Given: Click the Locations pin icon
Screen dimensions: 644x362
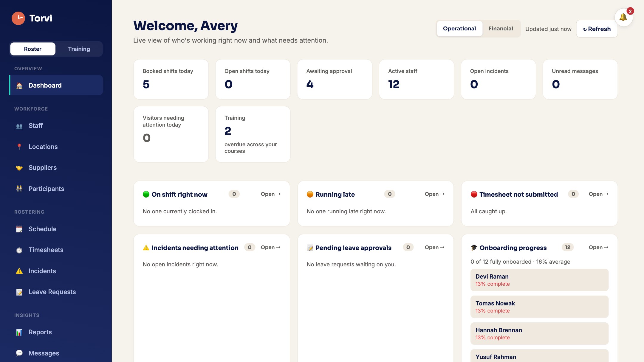Looking at the screenshot, I should pyautogui.click(x=19, y=147).
